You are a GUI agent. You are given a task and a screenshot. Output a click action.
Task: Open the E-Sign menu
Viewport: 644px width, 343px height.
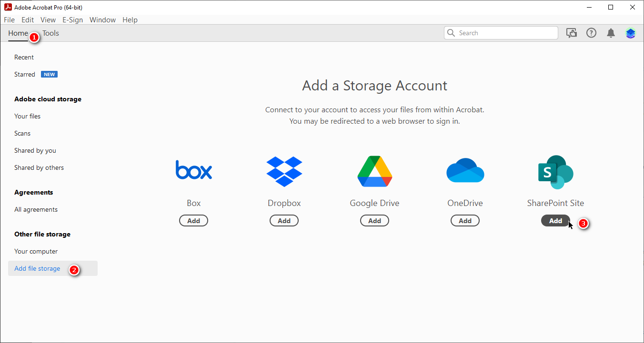tap(72, 20)
